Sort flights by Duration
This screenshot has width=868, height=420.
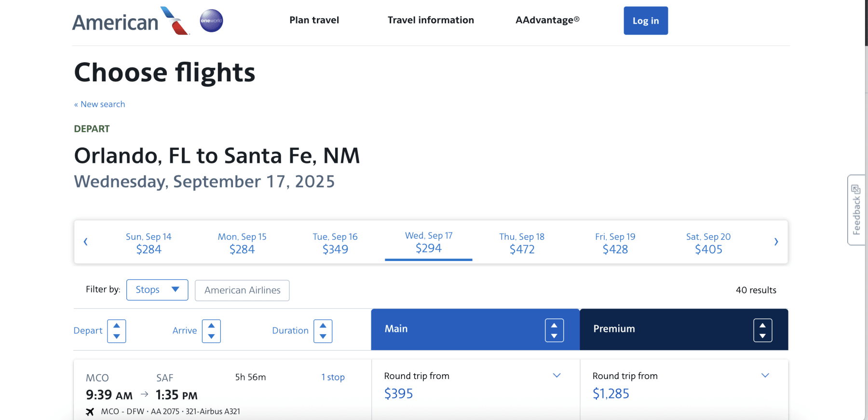pyautogui.click(x=323, y=331)
